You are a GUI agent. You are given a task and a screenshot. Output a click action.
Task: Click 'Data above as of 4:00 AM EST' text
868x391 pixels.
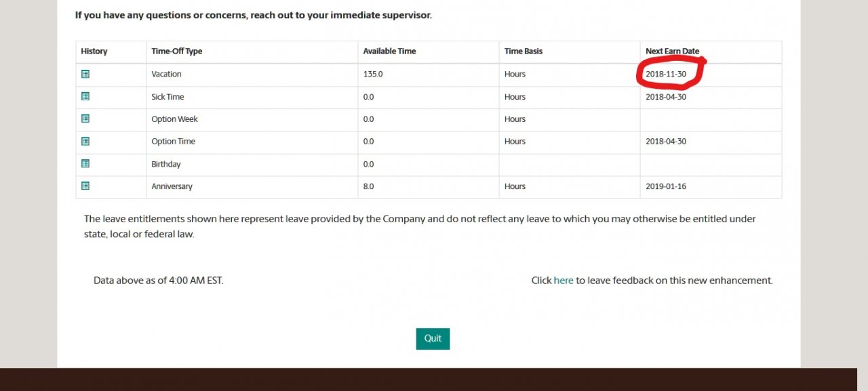pos(158,281)
